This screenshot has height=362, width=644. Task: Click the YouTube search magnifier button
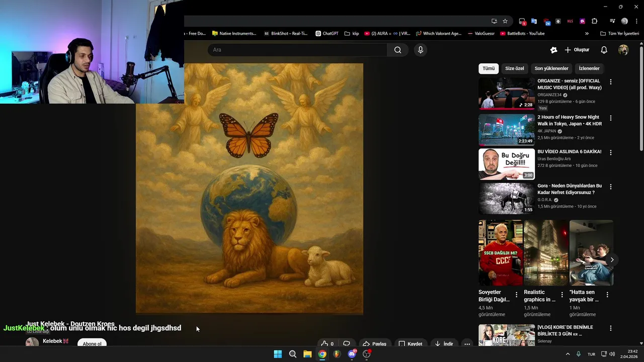pyautogui.click(x=397, y=50)
